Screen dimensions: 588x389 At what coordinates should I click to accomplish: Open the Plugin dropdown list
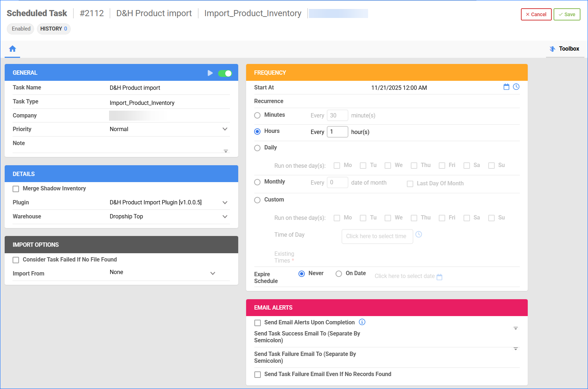point(225,203)
